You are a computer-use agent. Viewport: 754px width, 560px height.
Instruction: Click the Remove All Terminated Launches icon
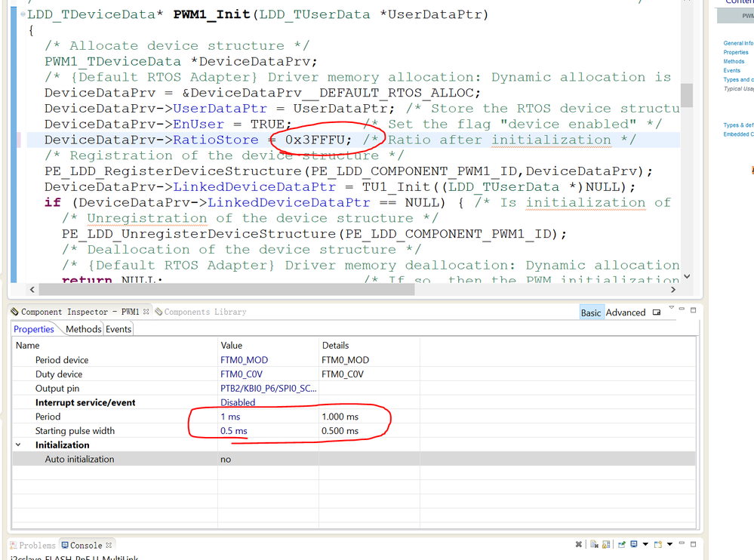pyautogui.click(x=594, y=544)
